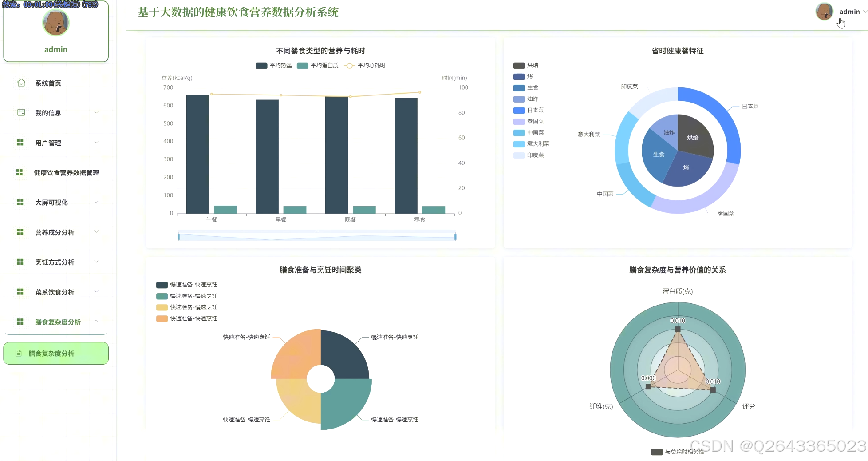
Task: Click the document icon in the highlighted 膳食复杂度分析 submenu item
Action: (19, 353)
